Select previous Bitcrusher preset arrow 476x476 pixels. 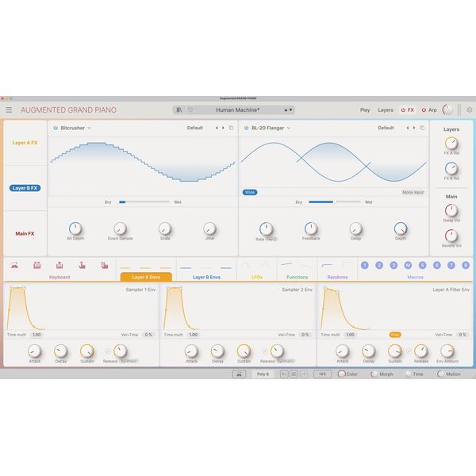point(217,128)
